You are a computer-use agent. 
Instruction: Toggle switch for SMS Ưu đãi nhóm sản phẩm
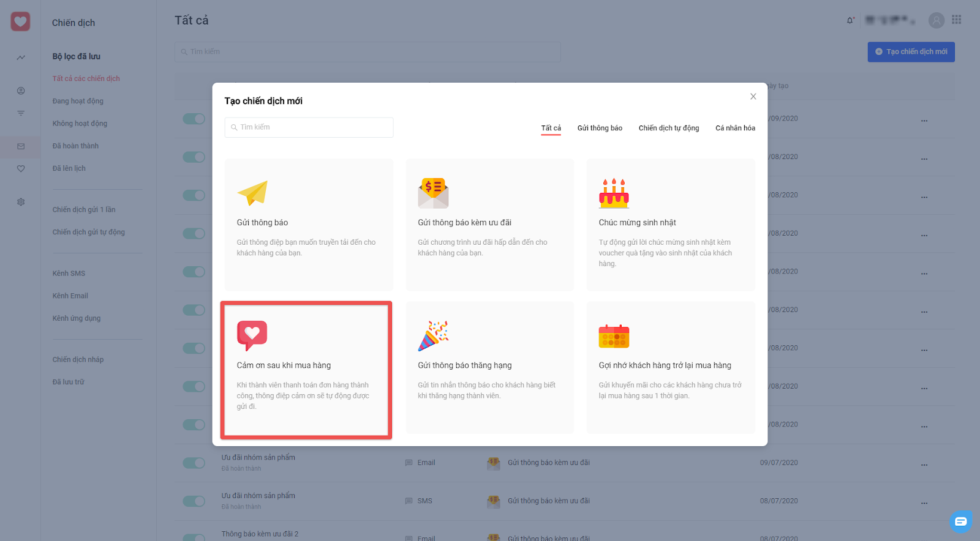(x=194, y=501)
